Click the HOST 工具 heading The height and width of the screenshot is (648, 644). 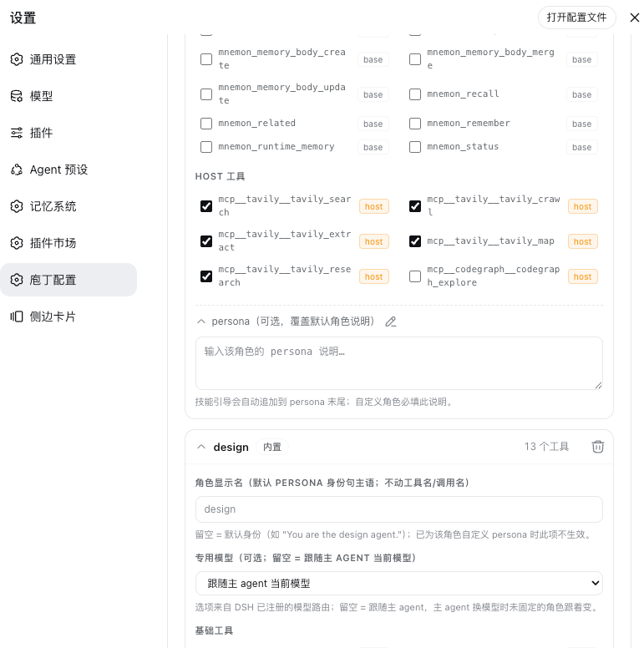point(220,176)
